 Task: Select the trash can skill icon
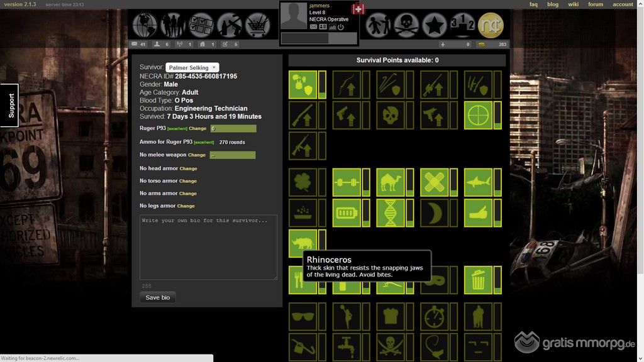coord(479,280)
